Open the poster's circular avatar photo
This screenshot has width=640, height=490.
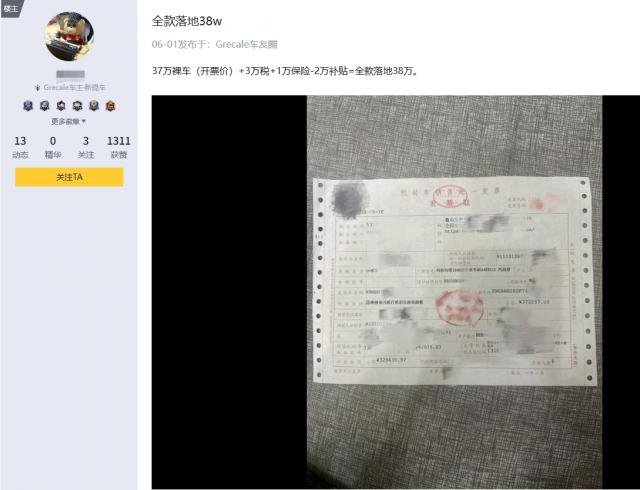point(69,36)
